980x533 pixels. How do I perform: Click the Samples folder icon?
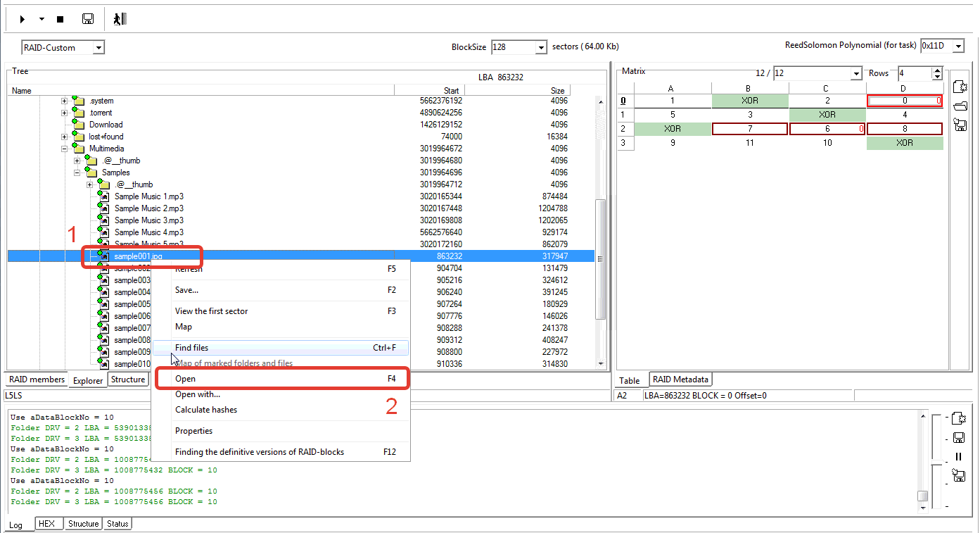click(91, 173)
